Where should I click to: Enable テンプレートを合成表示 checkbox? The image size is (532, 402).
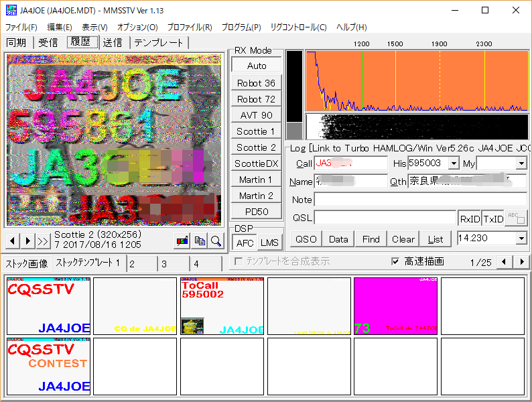(x=239, y=261)
